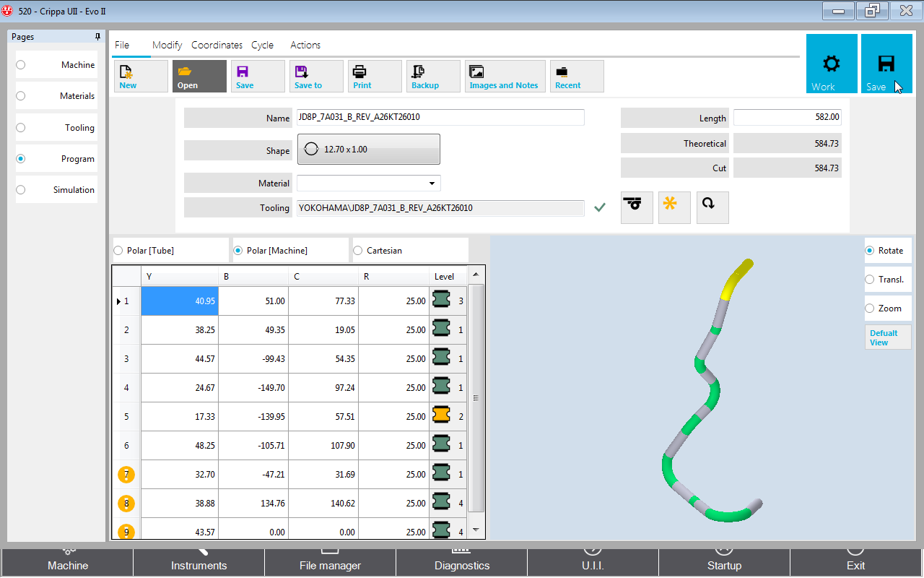Screen dimensions: 924x578
Task: Open the Coordinates menu tab
Action: pos(217,45)
